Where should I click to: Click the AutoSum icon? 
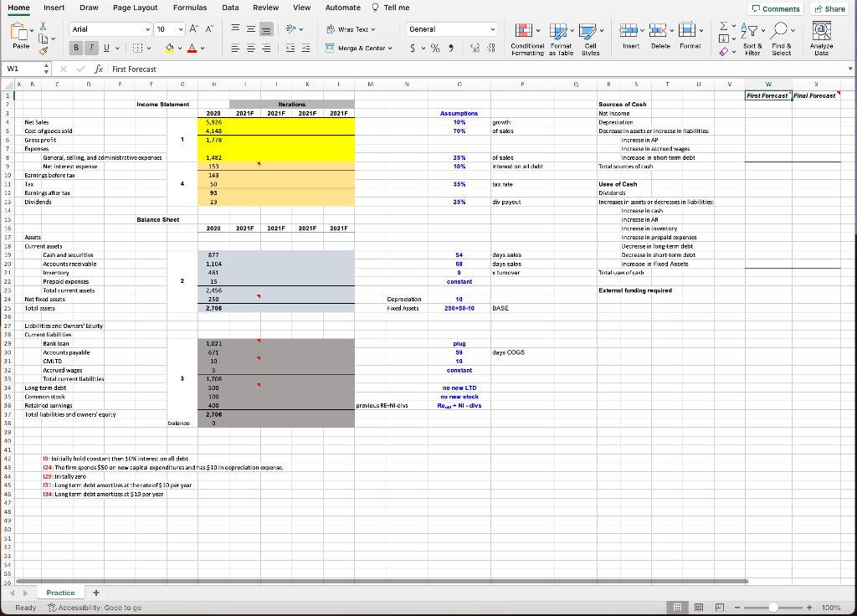[x=723, y=26]
